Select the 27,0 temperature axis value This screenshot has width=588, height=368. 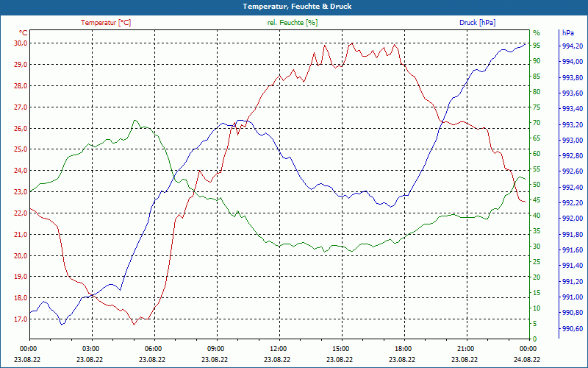(x=21, y=107)
